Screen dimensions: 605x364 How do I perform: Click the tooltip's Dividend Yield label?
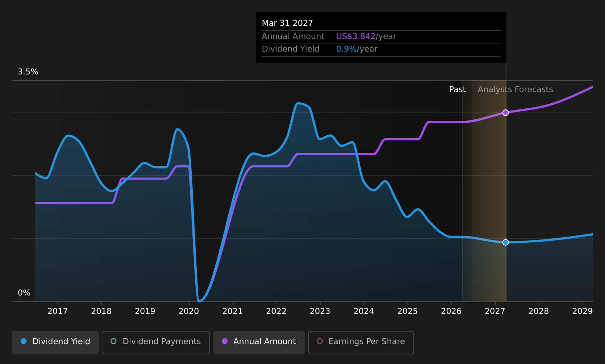click(x=291, y=49)
